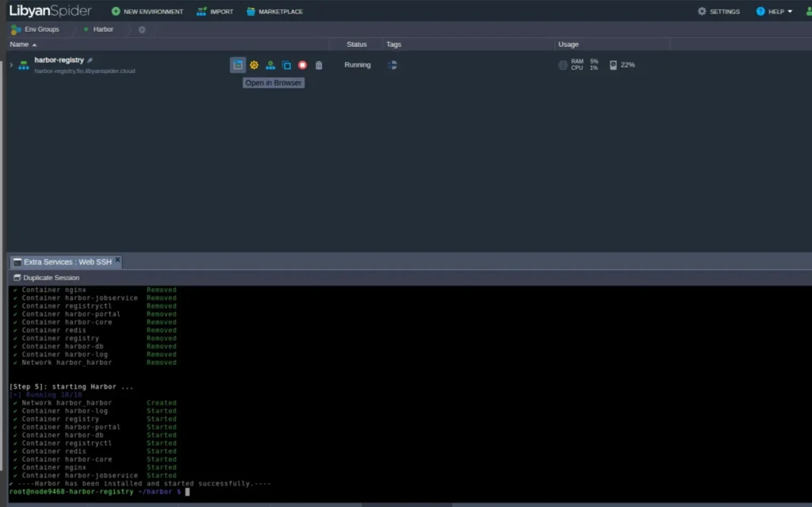812x507 pixels.
Task: Open harbor-registry environment settings gear
Action: coord(254,65)
